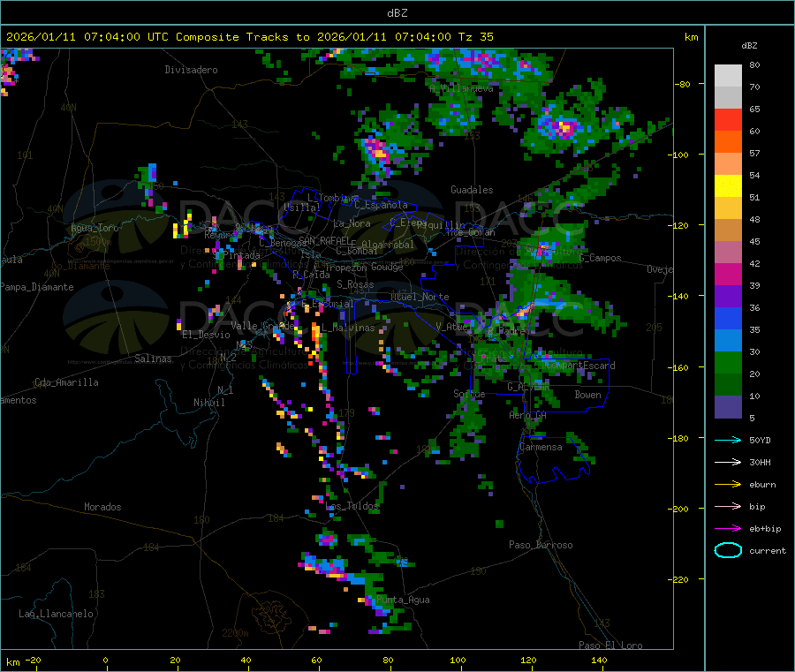
Task: Click the yellow eburn arrow icon
Action: point(728,484)
